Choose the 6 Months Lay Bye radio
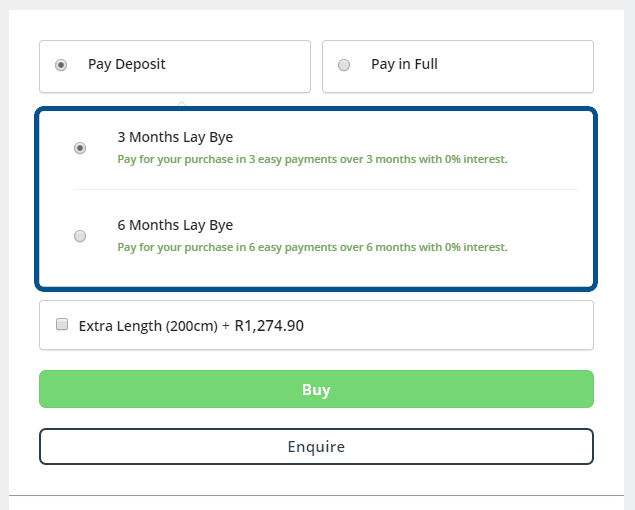The height and width of the screenshot is (510, 635). (x=80, y=236)
